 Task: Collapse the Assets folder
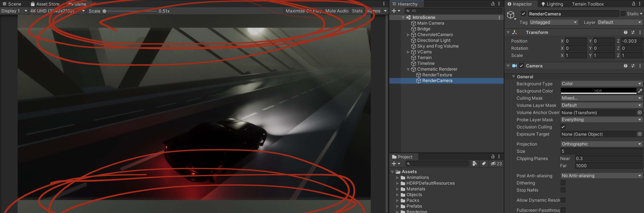point(392,172)
